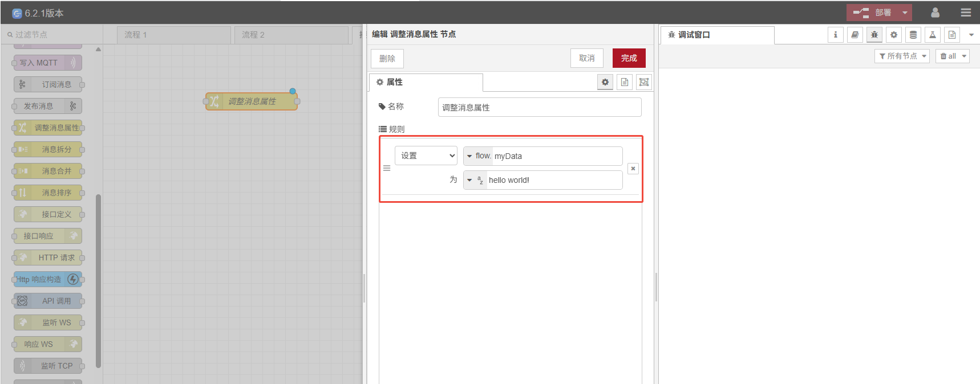Image resolution: width=980 pixels, height=384 pixels.
Task: Open the hamburger main menu
Action: pos(966,13)
